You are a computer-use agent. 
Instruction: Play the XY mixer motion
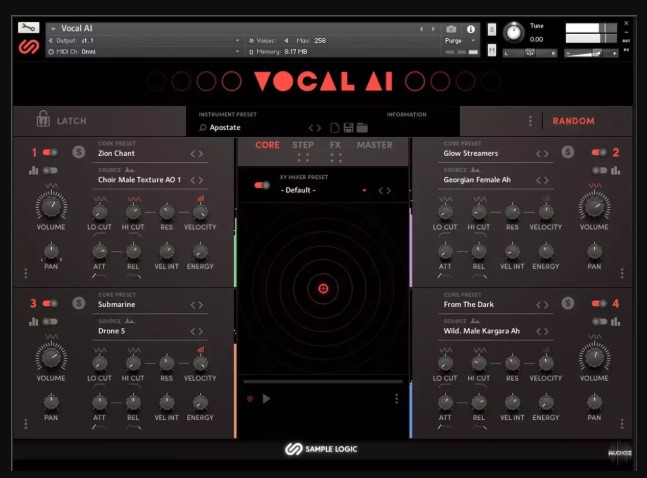coord(267,399)
